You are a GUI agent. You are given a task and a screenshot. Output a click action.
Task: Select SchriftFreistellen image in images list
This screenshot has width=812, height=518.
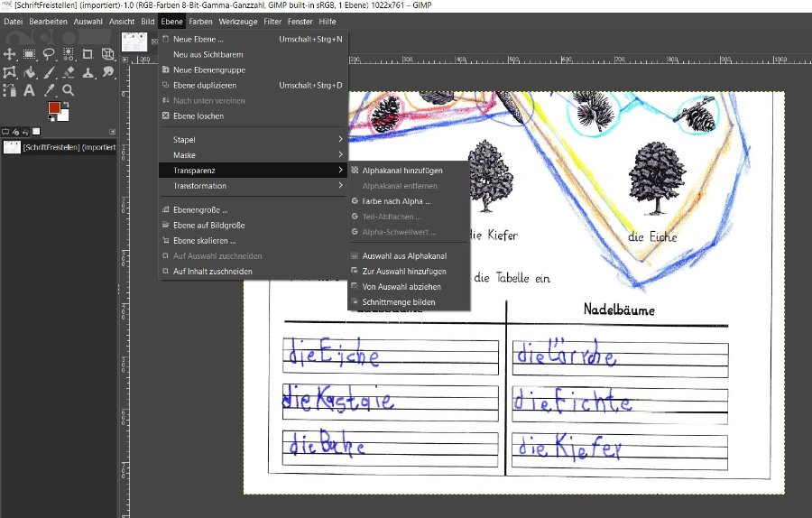coord(59,147)
